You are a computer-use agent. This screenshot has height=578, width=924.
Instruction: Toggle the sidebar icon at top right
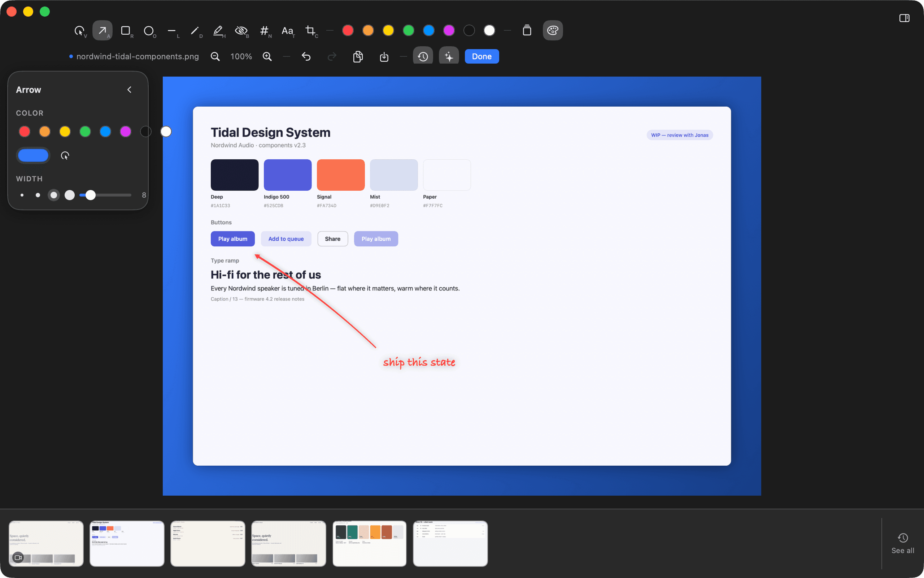(x=904, y=18)
